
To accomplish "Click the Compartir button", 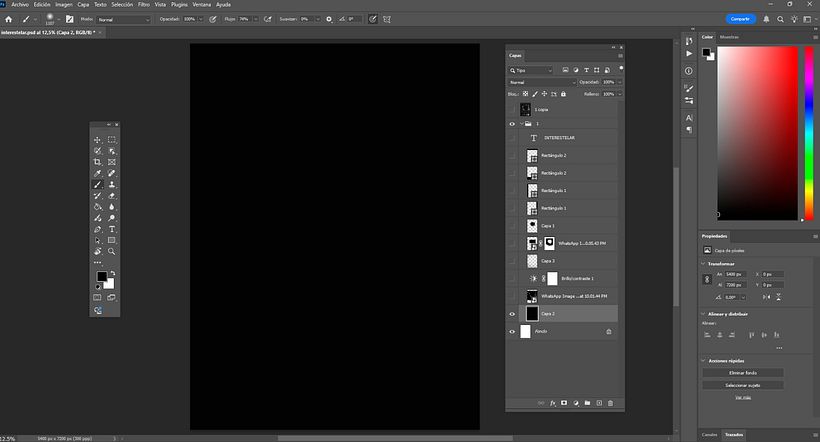I will (740, 19).
